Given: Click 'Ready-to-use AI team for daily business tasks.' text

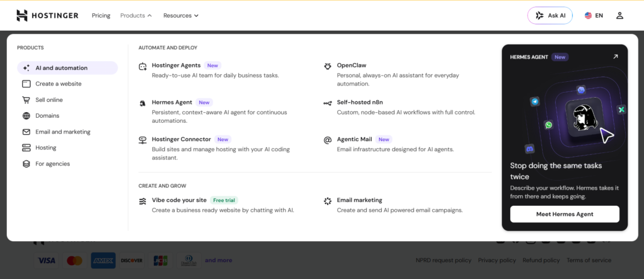Looking at the screenshot, I should tap(215, 76).
